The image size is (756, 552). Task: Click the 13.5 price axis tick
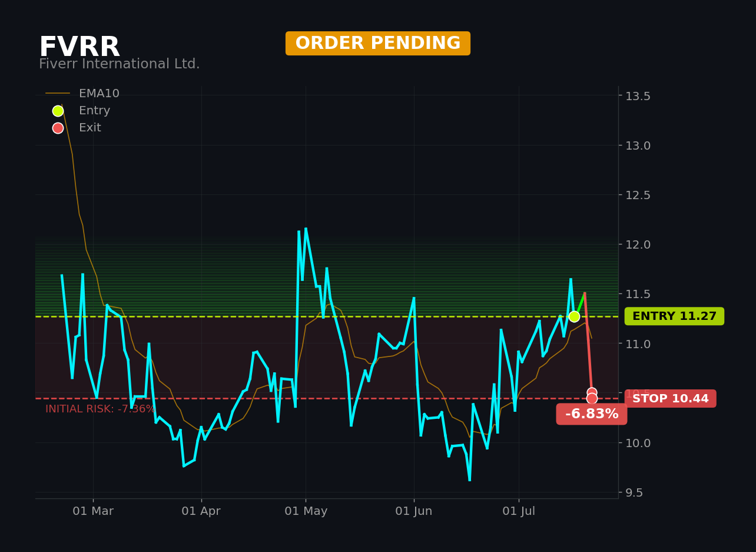[x=638, y=96]
